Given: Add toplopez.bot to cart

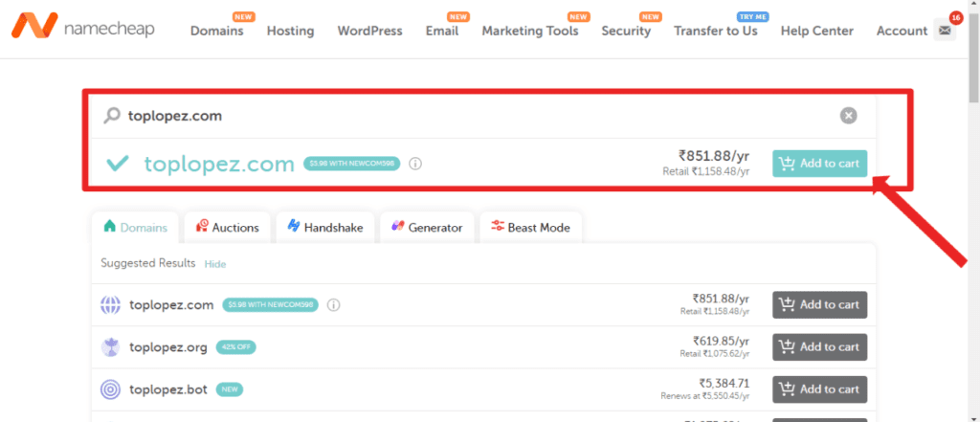Looking at the screenshot, I should tap(819, 389).
